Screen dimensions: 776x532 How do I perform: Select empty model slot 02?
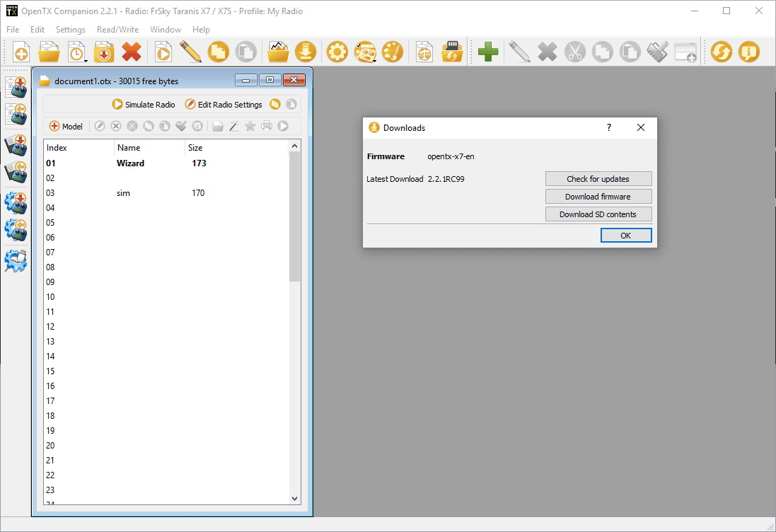click(166, 178)
